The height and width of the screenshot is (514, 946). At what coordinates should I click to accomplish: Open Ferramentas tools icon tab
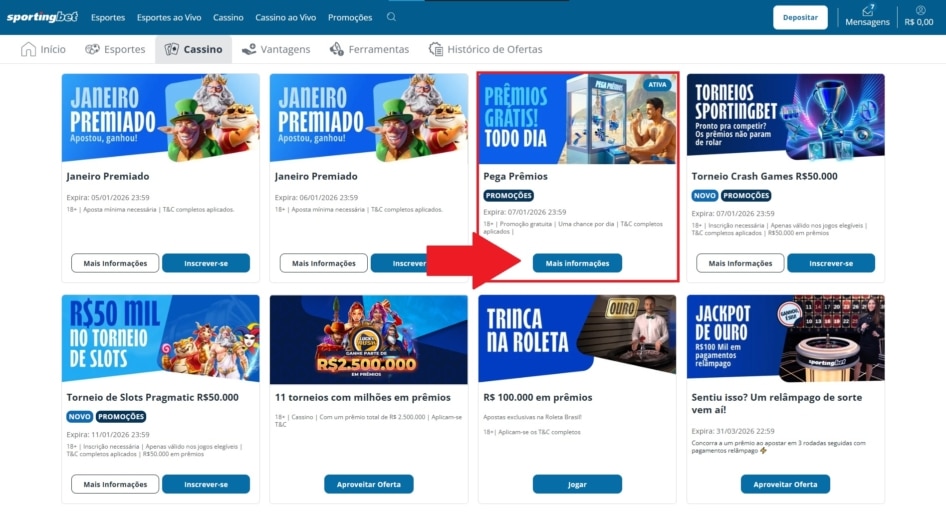click(369, 49)
